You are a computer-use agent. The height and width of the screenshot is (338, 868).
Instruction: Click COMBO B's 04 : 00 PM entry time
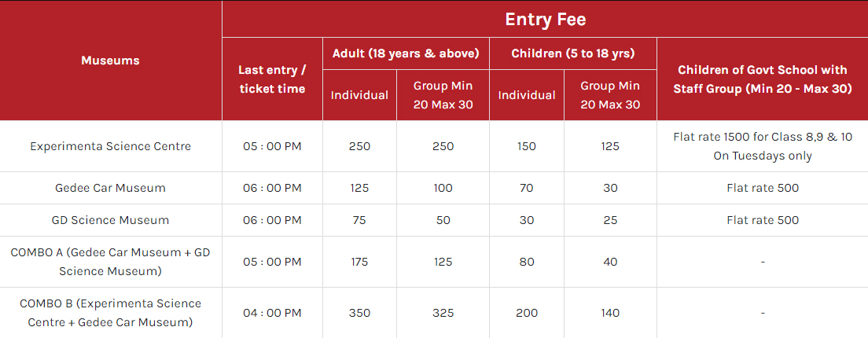point(272,313)
